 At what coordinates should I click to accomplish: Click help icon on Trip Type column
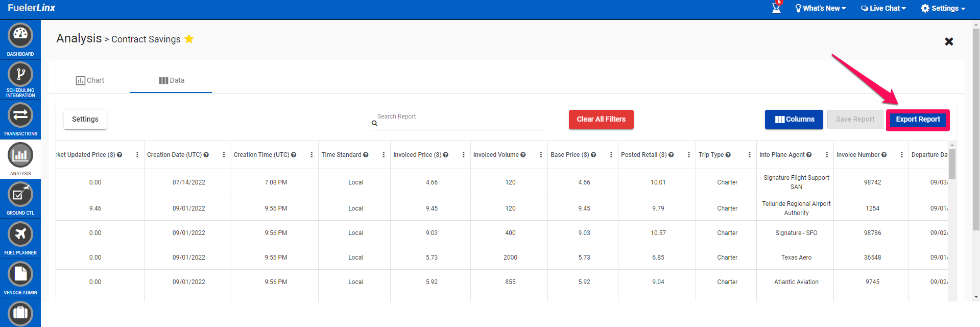pos(728,155)
